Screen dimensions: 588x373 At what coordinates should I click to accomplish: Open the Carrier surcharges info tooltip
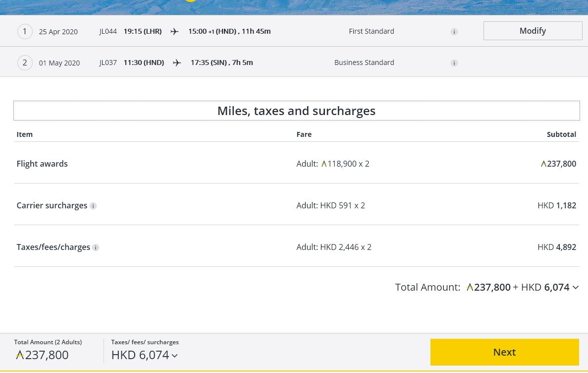(x=93, y=206)
